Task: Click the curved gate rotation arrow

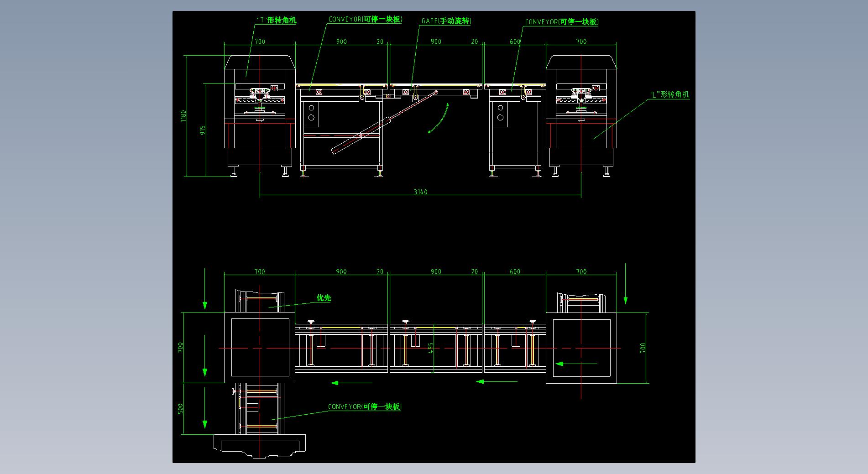Action: coord(439,119)
